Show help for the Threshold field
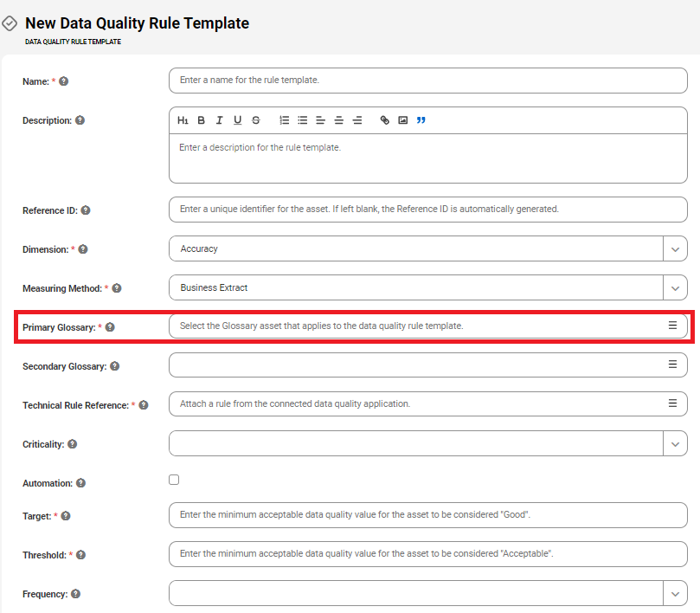The image size is (700, 613). 80,554
